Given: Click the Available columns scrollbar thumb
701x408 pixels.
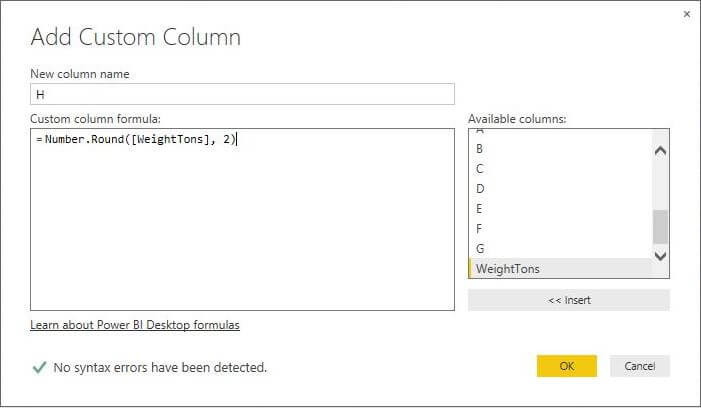Looking at the screenshot, I should (x=660, y=227).
